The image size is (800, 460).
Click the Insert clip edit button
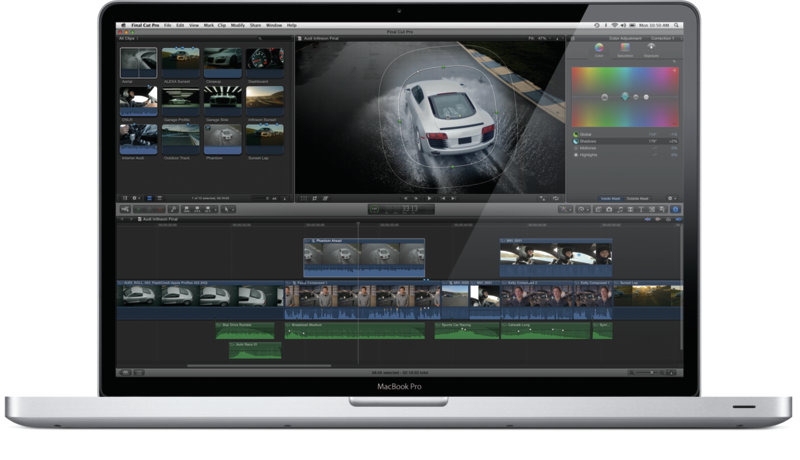[x=197, y=209]
